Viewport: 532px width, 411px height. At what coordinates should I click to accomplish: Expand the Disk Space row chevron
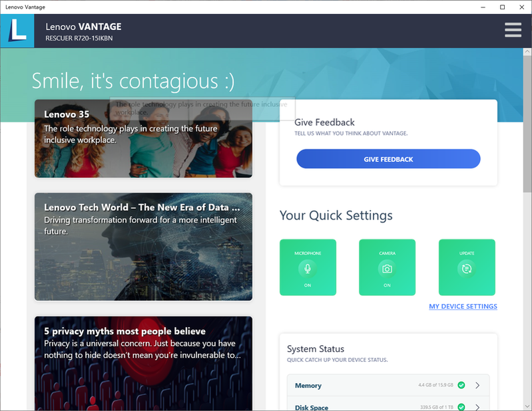tap(477, 407)
